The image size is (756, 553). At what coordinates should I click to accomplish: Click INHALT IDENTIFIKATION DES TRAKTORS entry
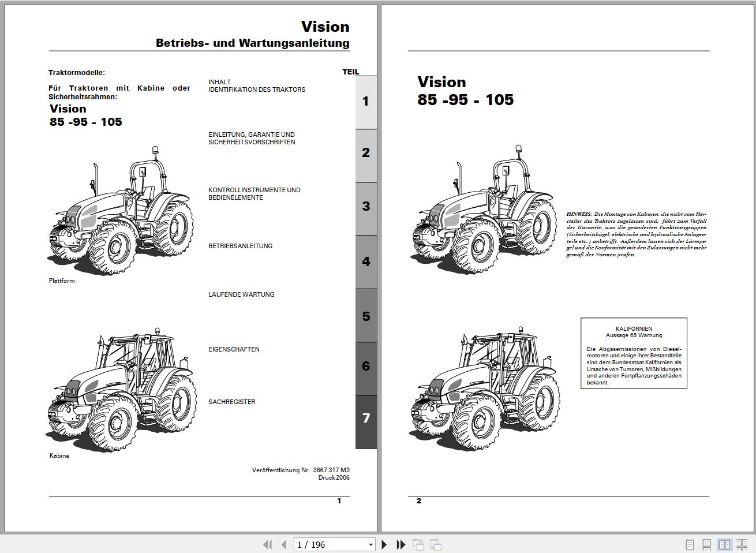click(x=257, y=86)
